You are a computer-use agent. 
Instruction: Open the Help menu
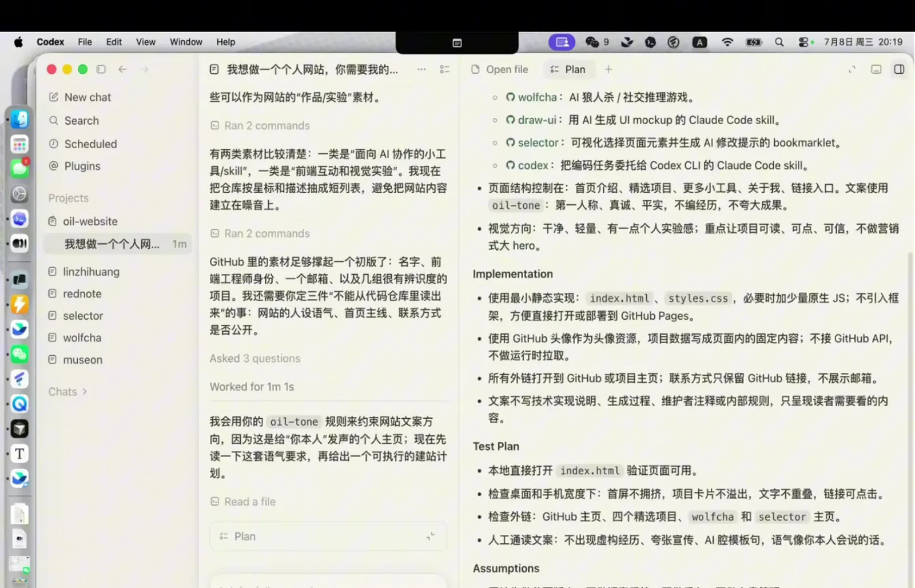tap(226, 42)
